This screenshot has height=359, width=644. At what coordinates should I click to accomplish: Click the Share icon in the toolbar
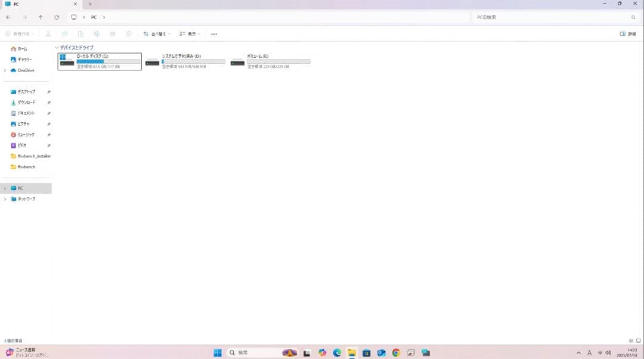(x=113, y=34)
